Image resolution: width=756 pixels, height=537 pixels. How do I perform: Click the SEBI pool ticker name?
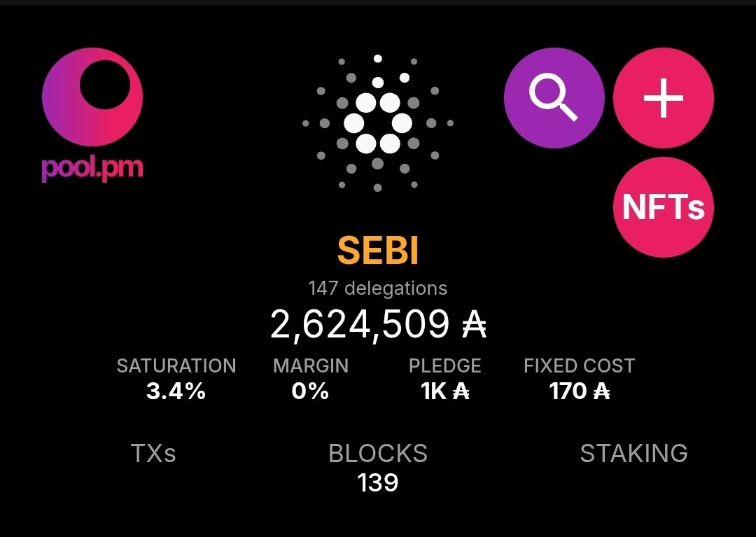click(x=378, y=251)
